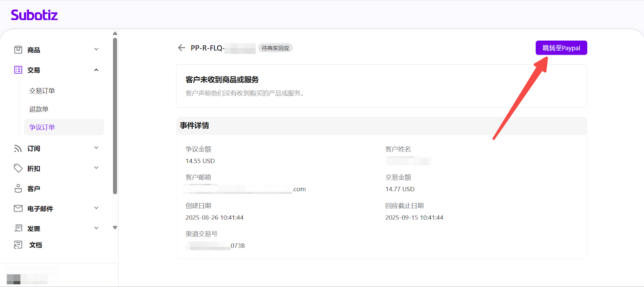Select the 争议订单 submenu item
Viewport: 644px width, 287px height.
pos(42,127)
